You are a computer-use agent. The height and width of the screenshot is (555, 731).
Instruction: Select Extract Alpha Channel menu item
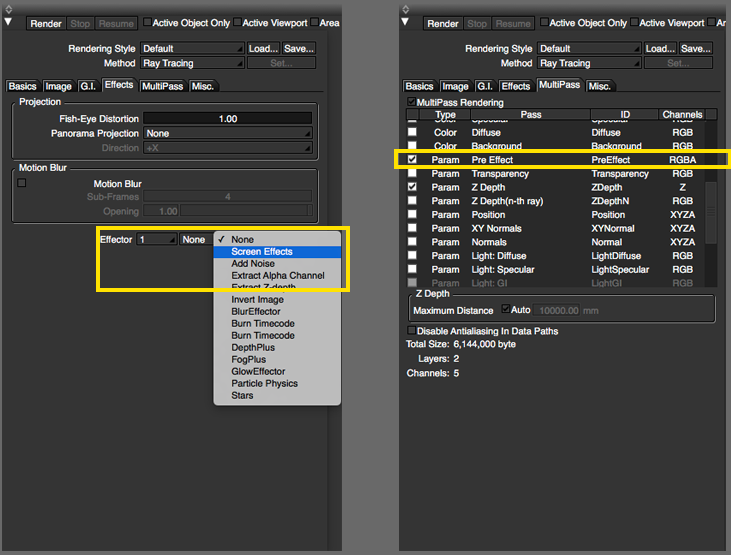pos(277,276)
